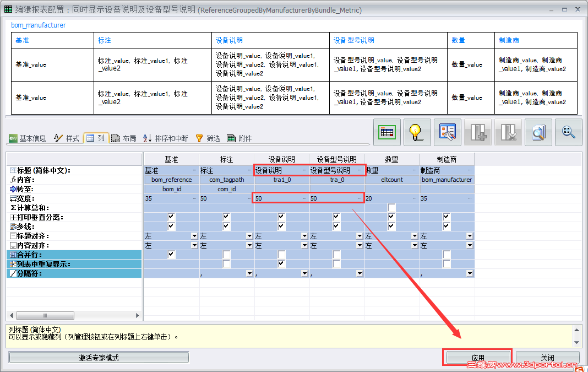Open the 分隔符 dropdown under 设备说明
The height and width of the screenshot is (372, 588).
pyautogui.click(x=304, y=272)
